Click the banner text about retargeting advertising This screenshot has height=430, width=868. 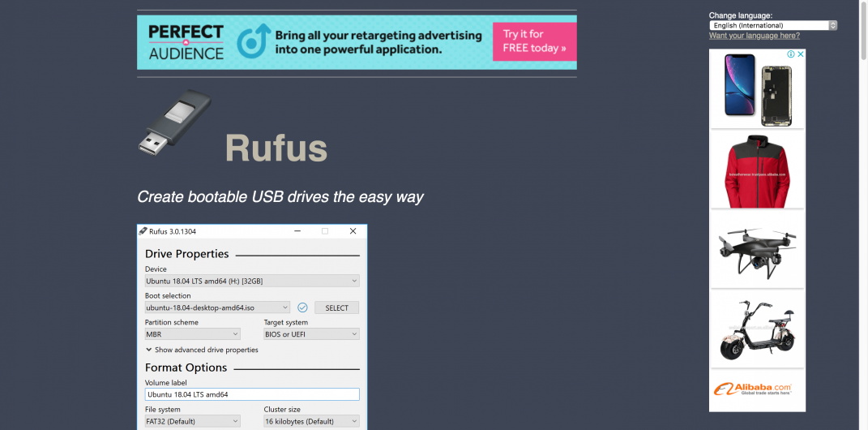tap(378, 42)
